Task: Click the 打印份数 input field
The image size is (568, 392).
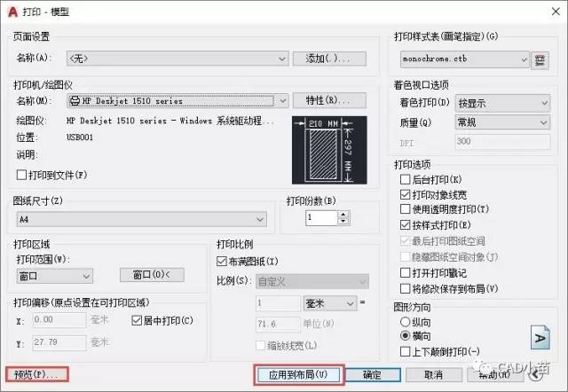Action: pyautogui.click(x=321, y=218)
